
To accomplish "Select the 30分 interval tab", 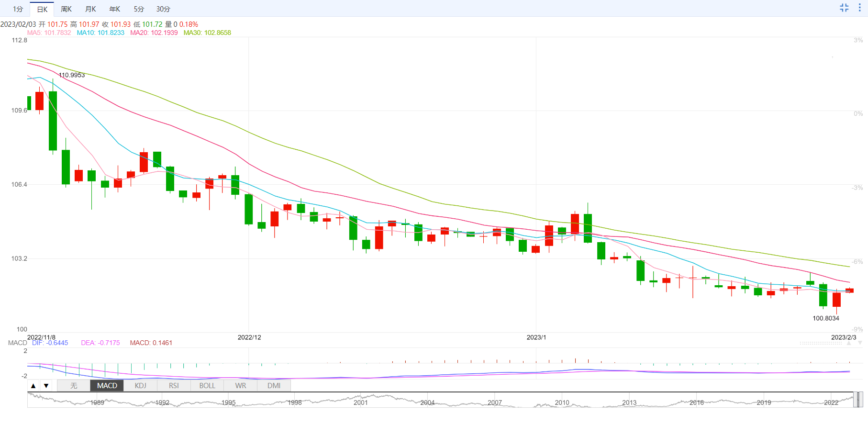I will click(163, 9).
